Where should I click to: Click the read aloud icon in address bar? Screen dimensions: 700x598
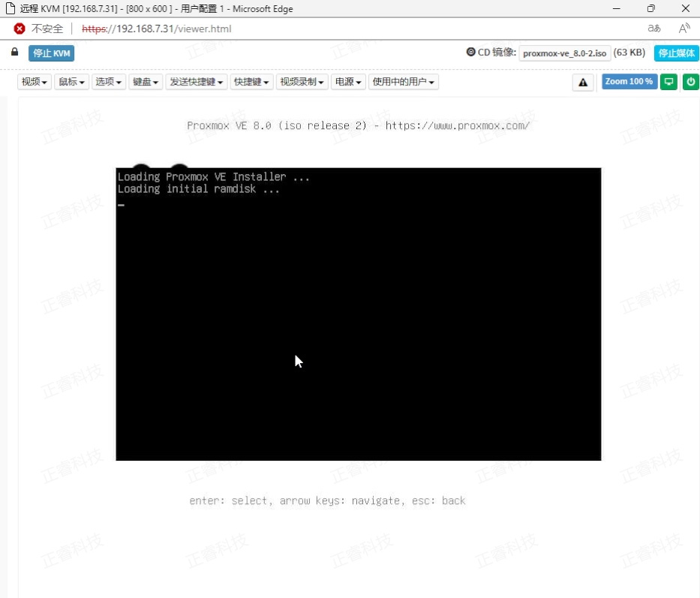pos(684,29)
